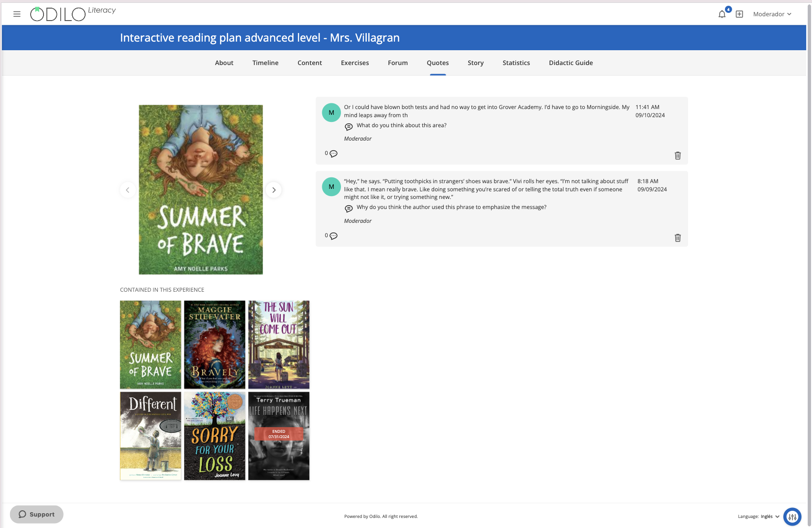The image size is (812, 528).
Task: Open the hamburger menu
Action: 17,14
